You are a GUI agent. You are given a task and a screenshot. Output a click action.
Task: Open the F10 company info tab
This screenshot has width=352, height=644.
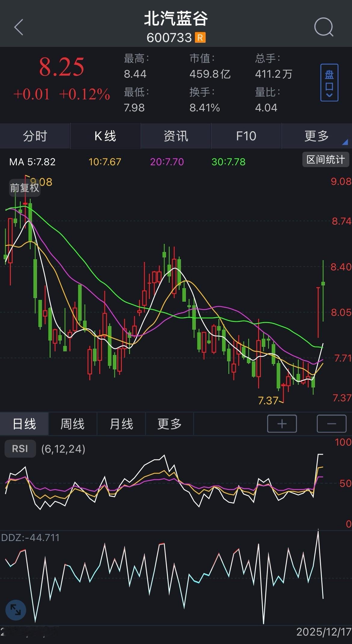tap(246, 136)
